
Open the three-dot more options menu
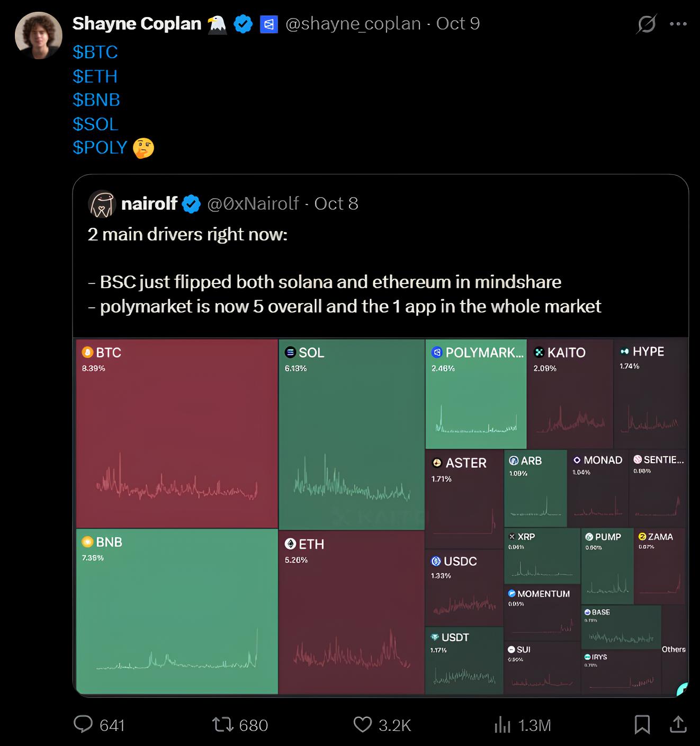point(678,24)
